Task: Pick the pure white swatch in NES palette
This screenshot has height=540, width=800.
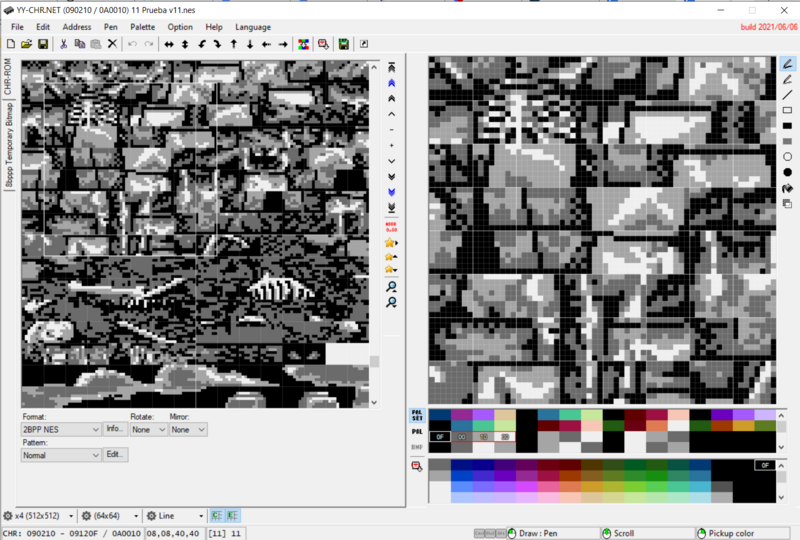Action: (439, 491)
